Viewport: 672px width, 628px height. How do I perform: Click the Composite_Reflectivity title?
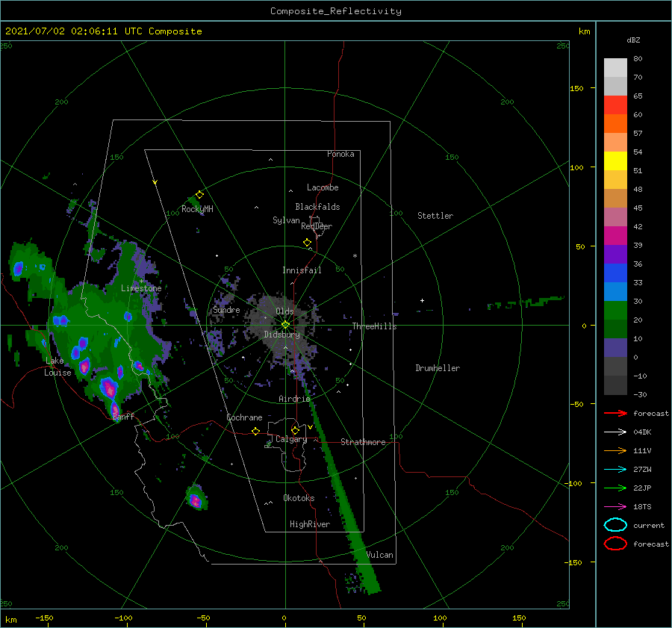coord(336,11)
